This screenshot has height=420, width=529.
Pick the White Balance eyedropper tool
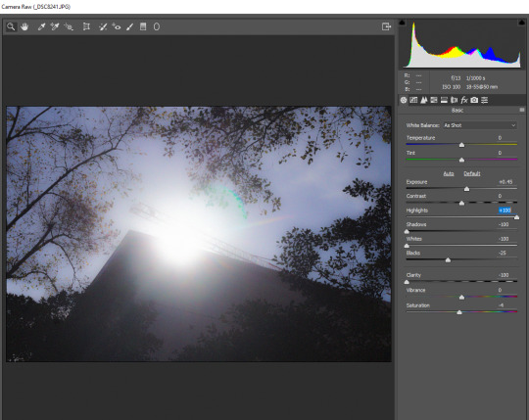[41, 26]
